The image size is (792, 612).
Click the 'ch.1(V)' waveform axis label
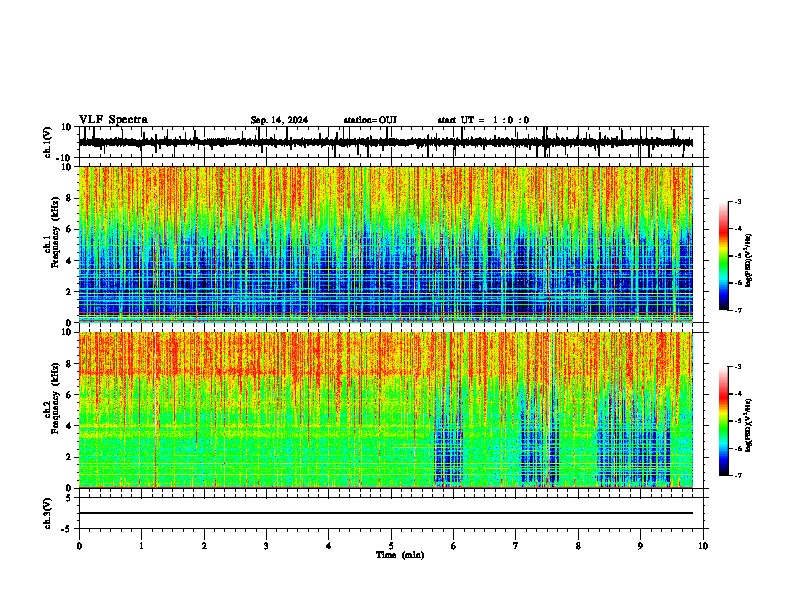[x=48, y=142]
